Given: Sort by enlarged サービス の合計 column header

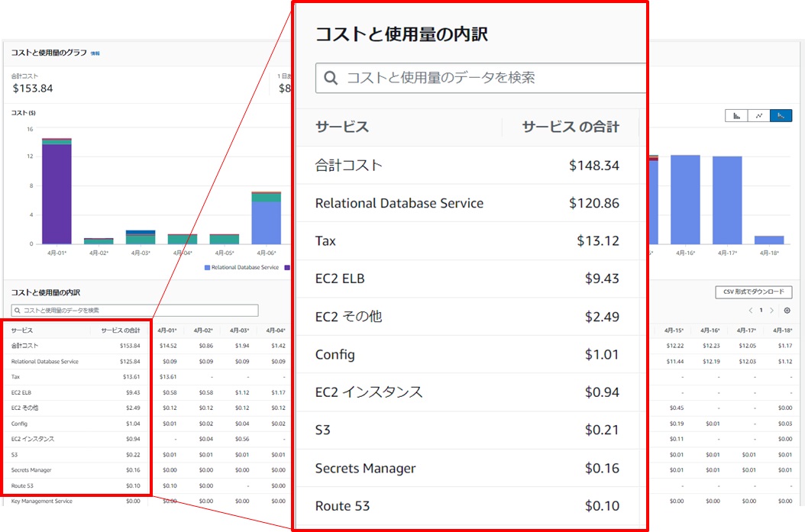Looking at the screenshot, I should tap(571, 127).
